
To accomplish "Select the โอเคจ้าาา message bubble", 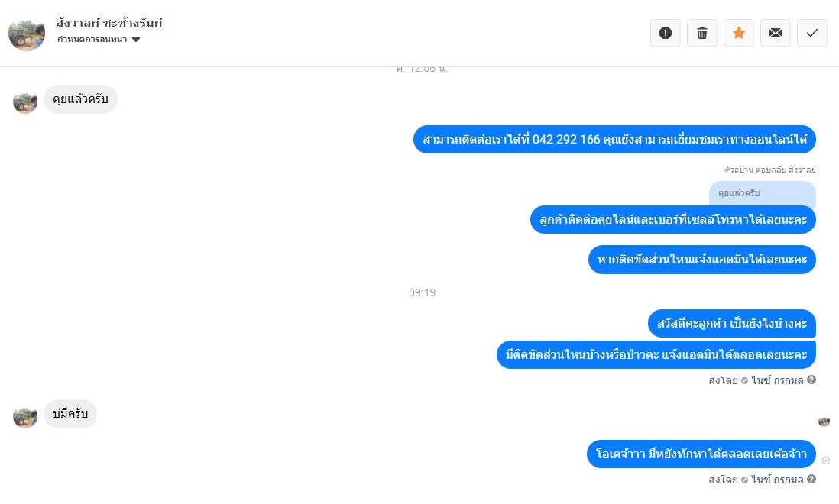I will 701,454.
